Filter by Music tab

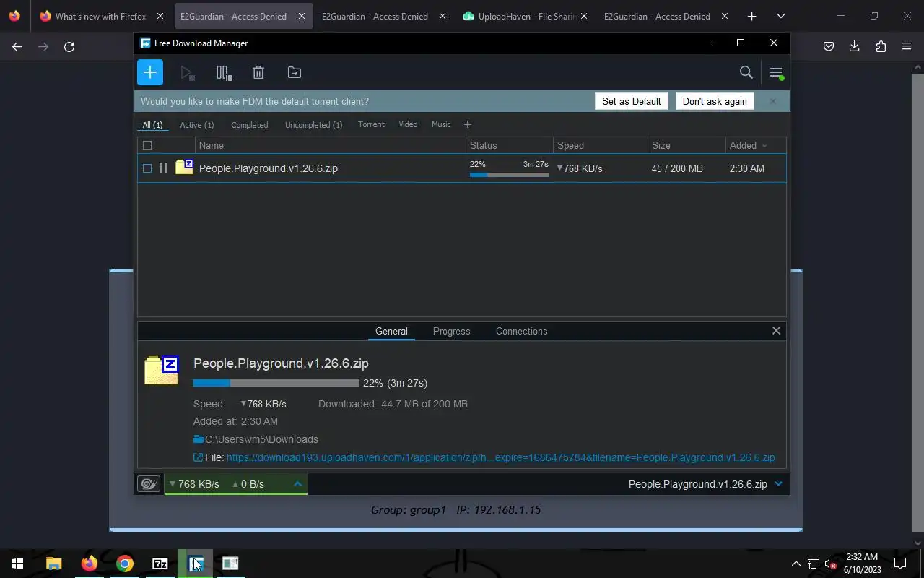click(441, 124)
